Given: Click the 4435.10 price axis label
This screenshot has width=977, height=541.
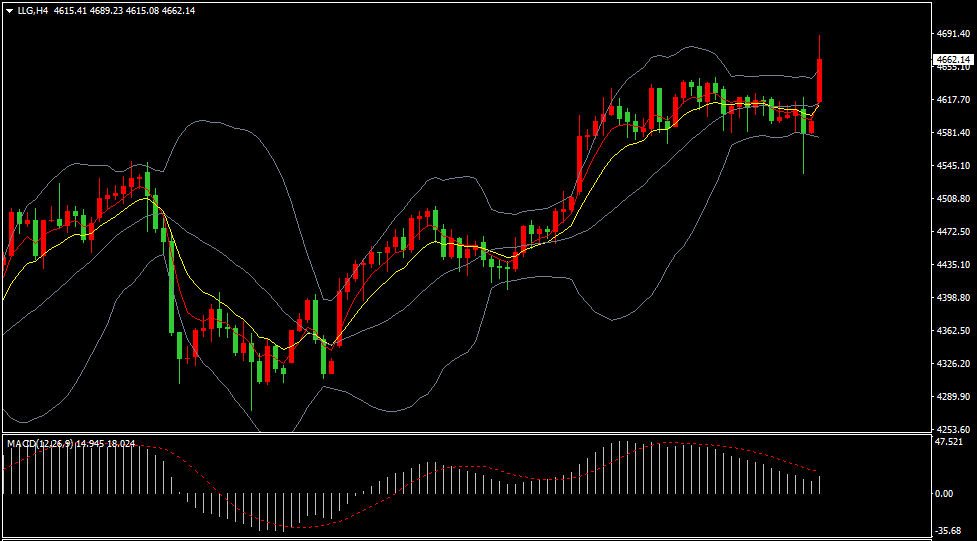Looking at the screenshot, I should (953, 265).
